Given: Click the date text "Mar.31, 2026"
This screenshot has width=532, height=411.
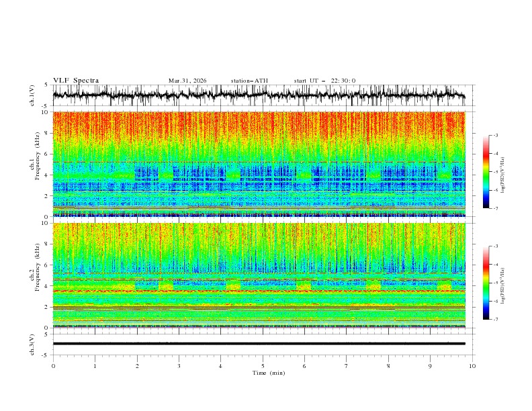Looking at the screenshot, I should click(x=187, y=81).
